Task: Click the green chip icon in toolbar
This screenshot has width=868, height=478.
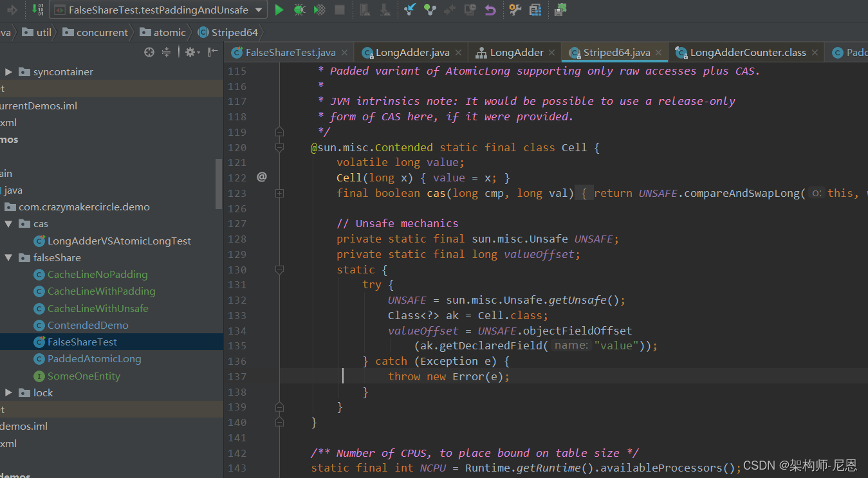Action: click(x=561, y=9)
